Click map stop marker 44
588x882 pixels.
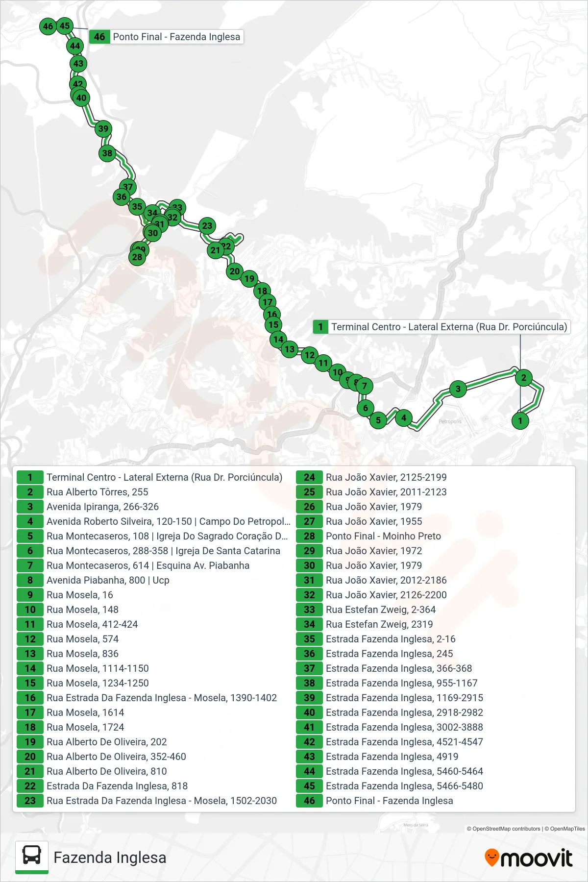[75, 46]
